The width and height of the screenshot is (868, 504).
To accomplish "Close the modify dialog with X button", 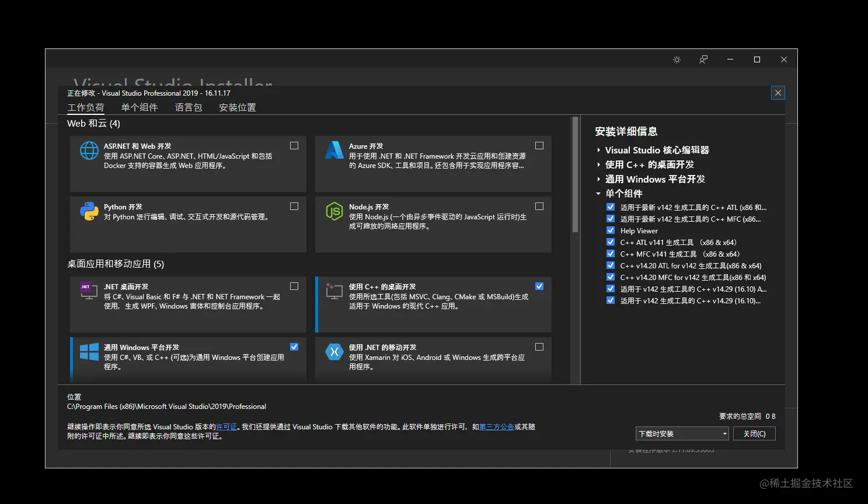I will click(778, 93).
